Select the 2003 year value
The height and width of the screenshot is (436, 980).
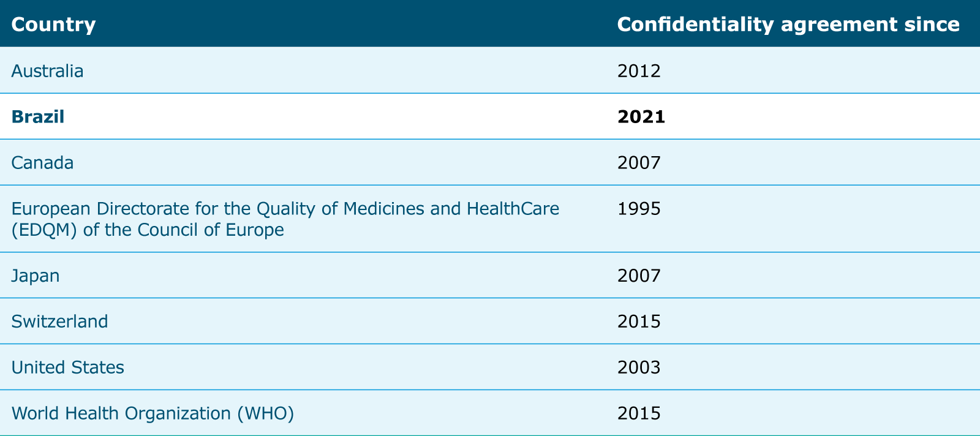click(639, 367)
